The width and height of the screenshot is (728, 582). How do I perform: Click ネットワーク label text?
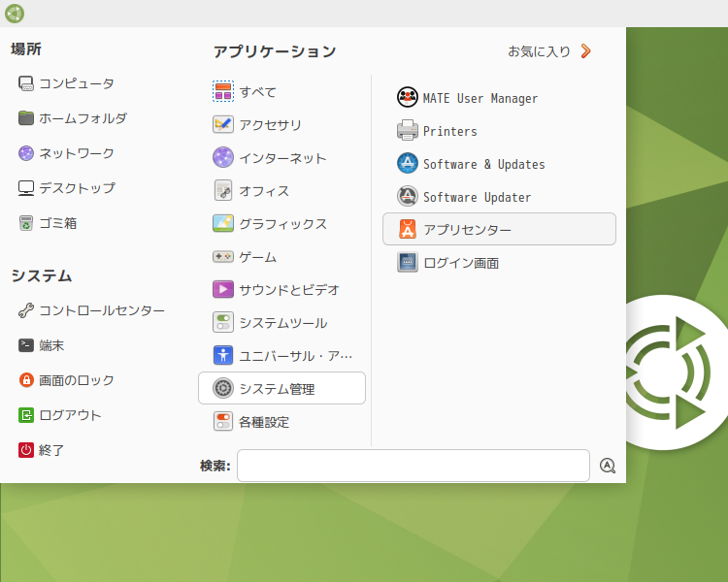coord(77,153)
